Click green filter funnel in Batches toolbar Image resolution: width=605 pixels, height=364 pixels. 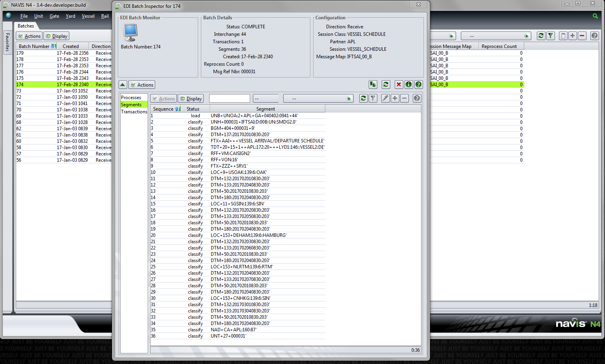click(x=551, y=36)
